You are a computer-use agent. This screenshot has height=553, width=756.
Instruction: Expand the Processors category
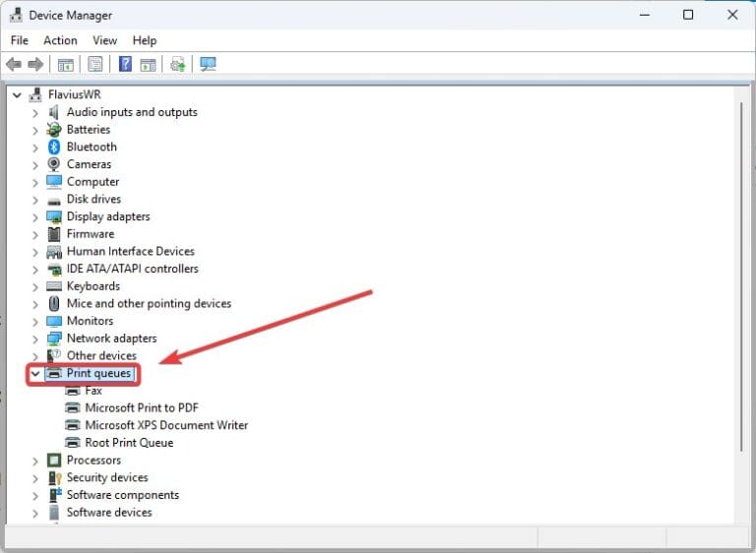click(x=35, y=461)
